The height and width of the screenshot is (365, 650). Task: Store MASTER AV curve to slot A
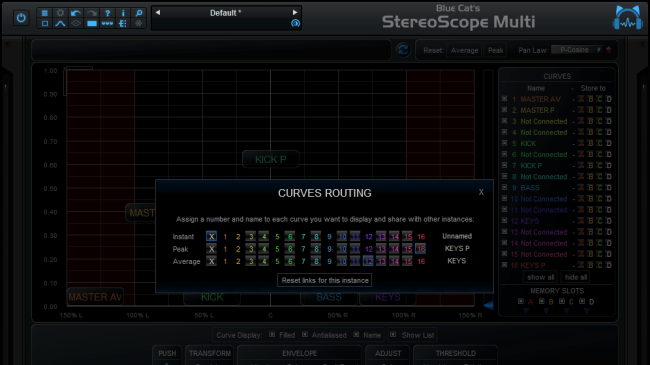(x=581, y=99)
